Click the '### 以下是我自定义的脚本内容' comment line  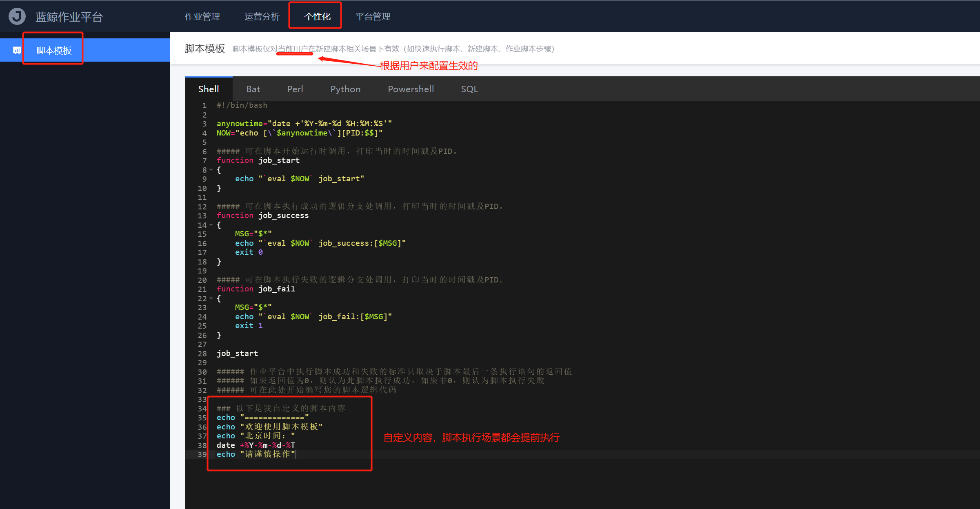pyautogui.click(x=281, y=409)
